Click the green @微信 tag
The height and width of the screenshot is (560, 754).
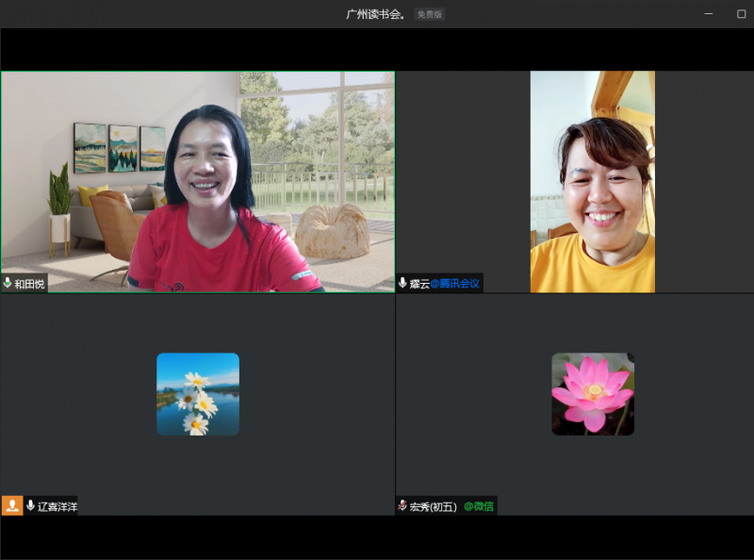point(478,506)
